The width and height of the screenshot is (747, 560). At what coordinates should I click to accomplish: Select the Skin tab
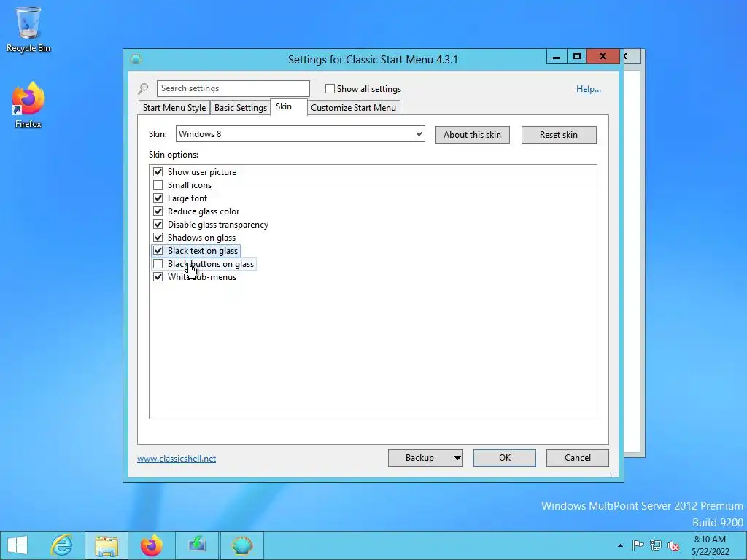289,106
